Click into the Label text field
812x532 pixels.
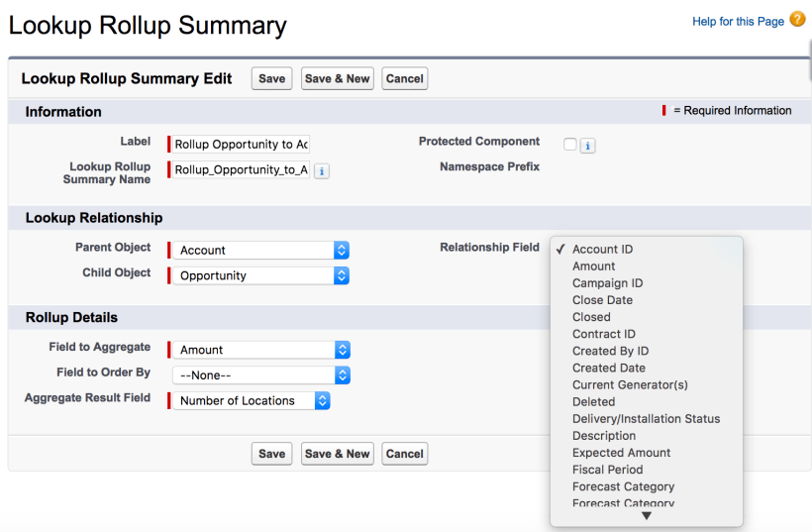click(241, 145)
